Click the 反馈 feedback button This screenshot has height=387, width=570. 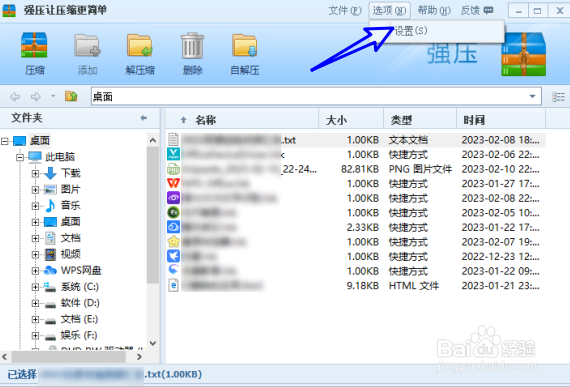click(x=477, y=11)
